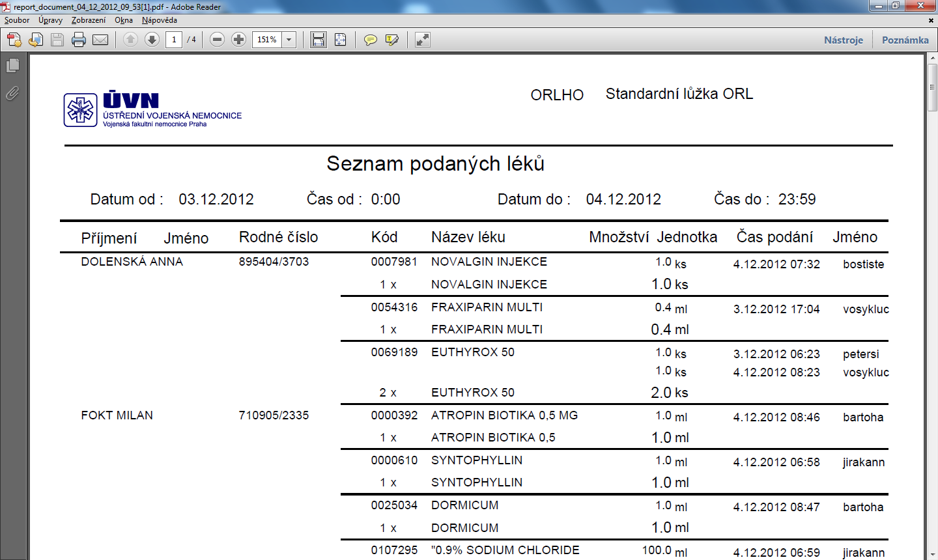The width and height of the screenshot is (938, 560).
Task: Click the date 04.12.2012
Action: [x=623, y=199]
